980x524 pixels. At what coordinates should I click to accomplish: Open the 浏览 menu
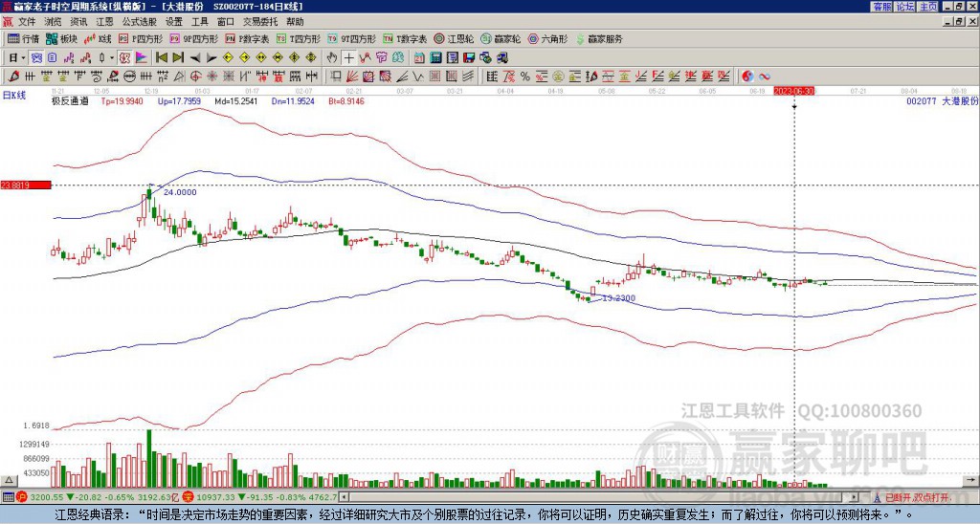(54, 22)
